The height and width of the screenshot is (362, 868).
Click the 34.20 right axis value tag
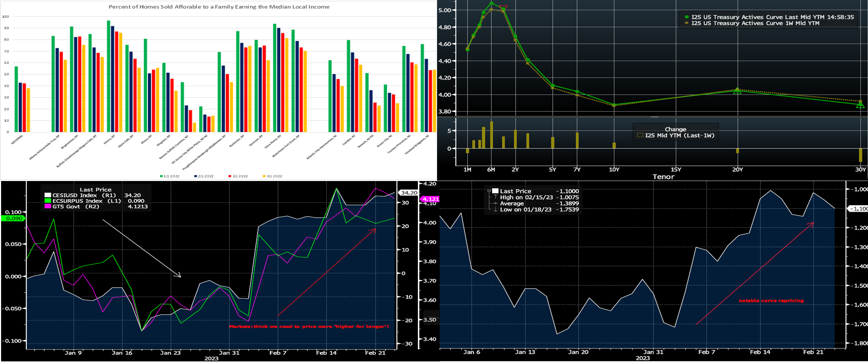coord(409,193)
